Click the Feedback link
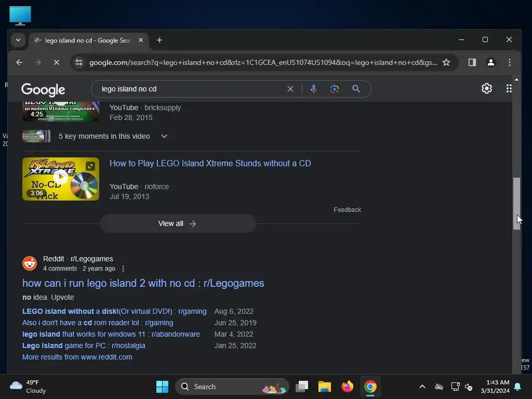Screen dimensions: 532x399 [x=347, y=210]
